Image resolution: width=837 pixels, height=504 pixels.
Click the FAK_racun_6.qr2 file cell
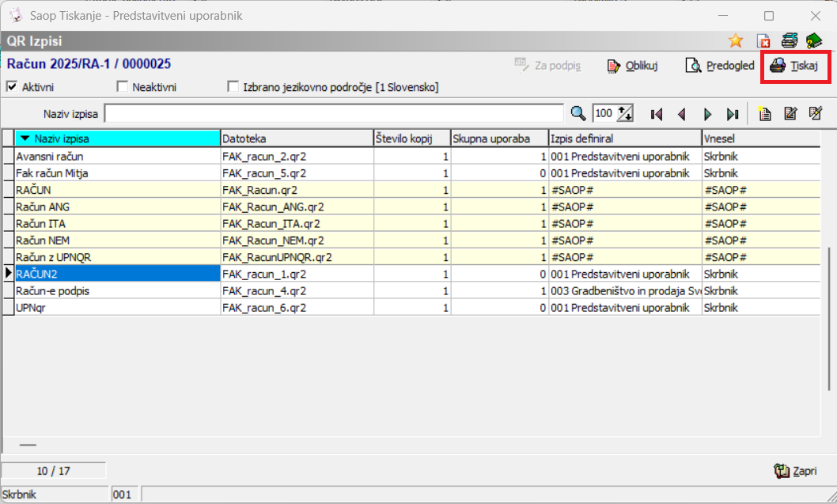(x=297, y=308)
